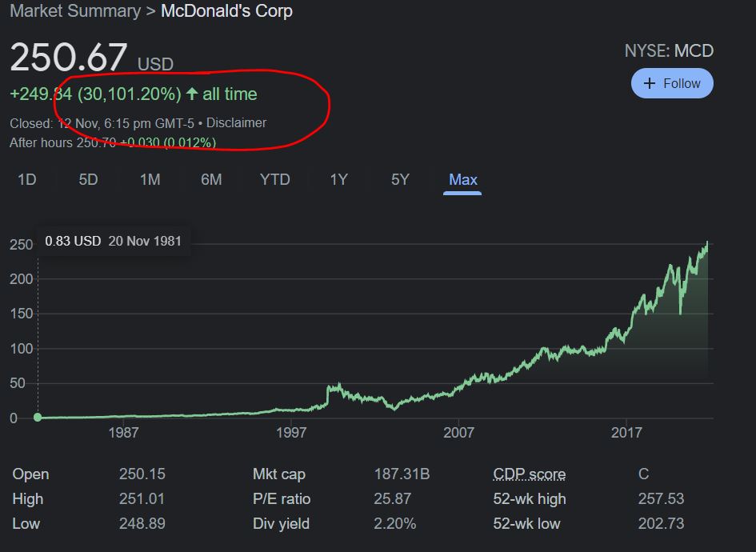This screenshot has height=552, width=756.
Task: Click the Mkt cap label
Action: (278, 474)
